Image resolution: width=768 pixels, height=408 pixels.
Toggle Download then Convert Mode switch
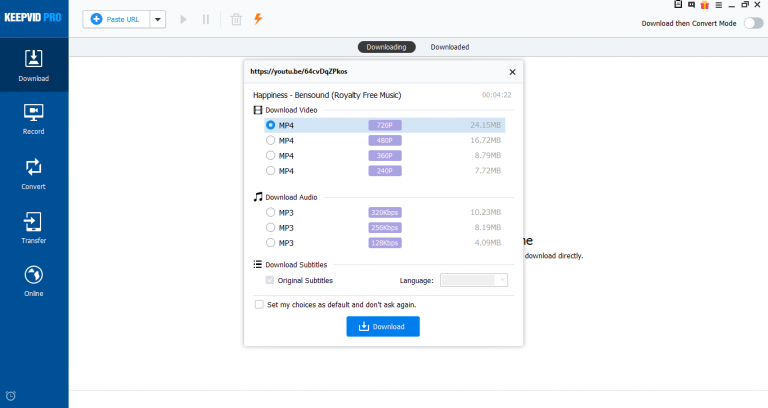[752, 23]
